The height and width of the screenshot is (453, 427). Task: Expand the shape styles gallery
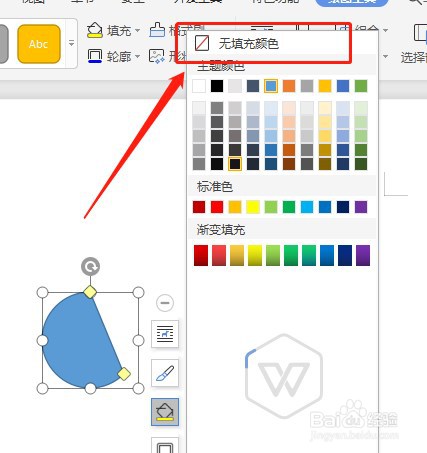click(x=71, y=44)
